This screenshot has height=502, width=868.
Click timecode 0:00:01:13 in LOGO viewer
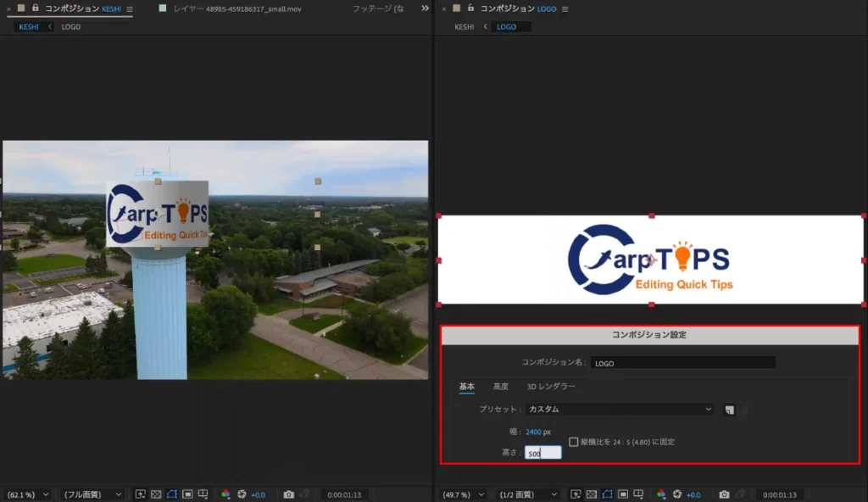pyautogui.click(x=780, y=495)
